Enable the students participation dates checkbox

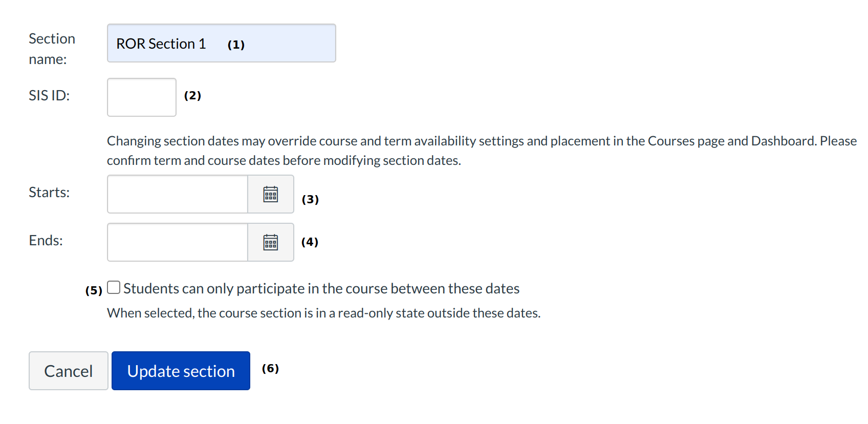[x=114, y=288]
